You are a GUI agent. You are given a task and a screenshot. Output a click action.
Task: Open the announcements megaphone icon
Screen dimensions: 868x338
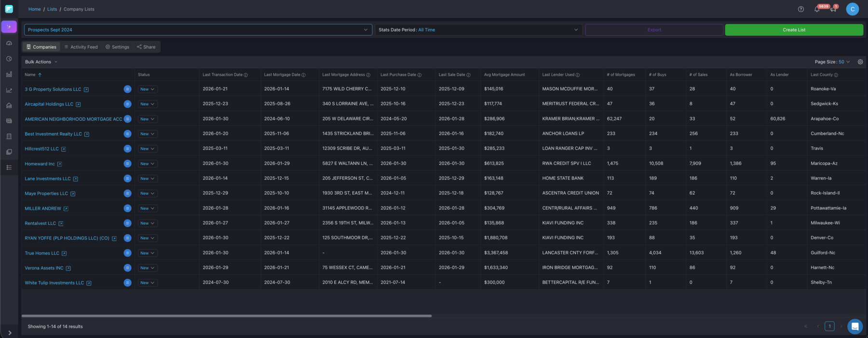[x=833, y=9]
